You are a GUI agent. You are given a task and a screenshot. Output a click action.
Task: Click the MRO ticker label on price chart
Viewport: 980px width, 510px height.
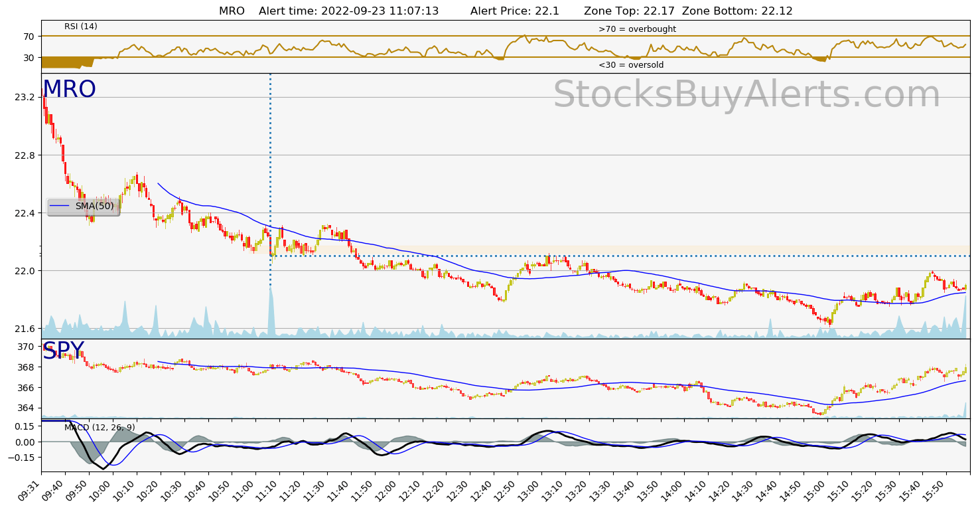tap(70, 90)
